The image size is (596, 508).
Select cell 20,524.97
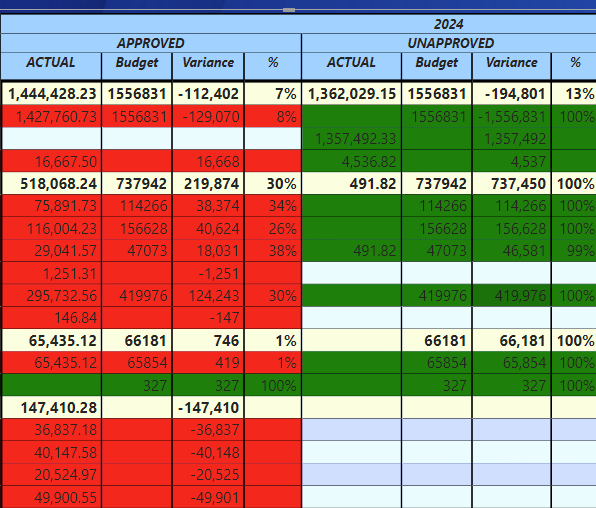(x=52, y=475)
